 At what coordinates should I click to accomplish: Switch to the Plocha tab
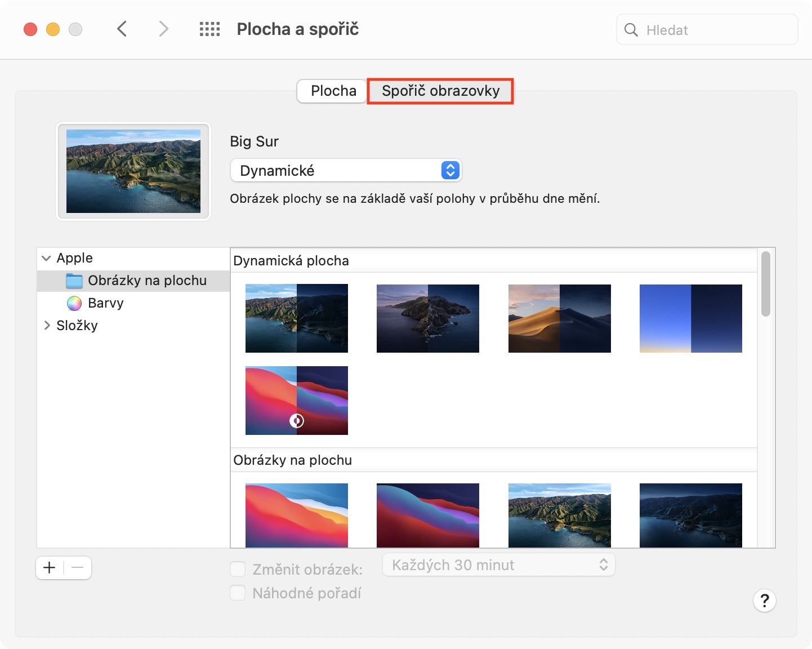333,91
